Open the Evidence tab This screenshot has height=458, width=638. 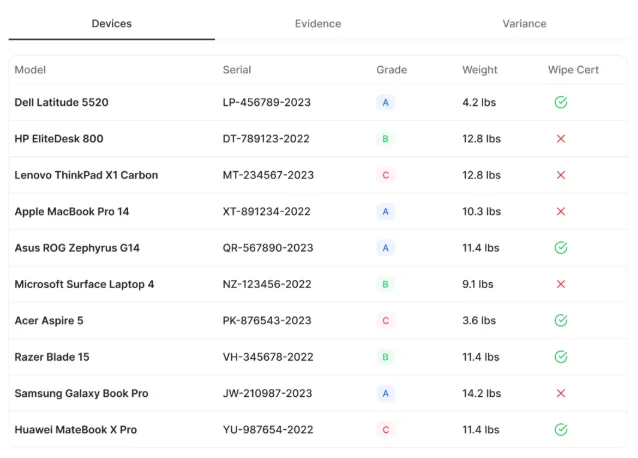coord(318,24)
